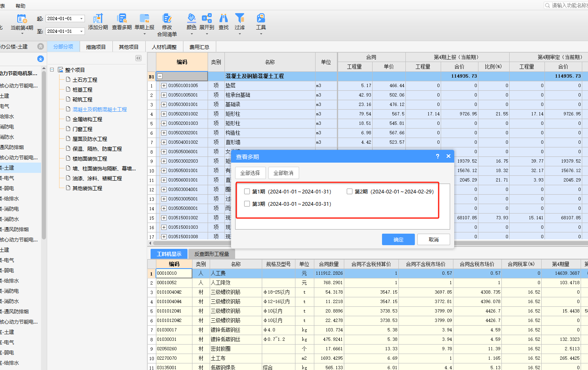Click the 展开到 toolbar icon

(207, 18)
